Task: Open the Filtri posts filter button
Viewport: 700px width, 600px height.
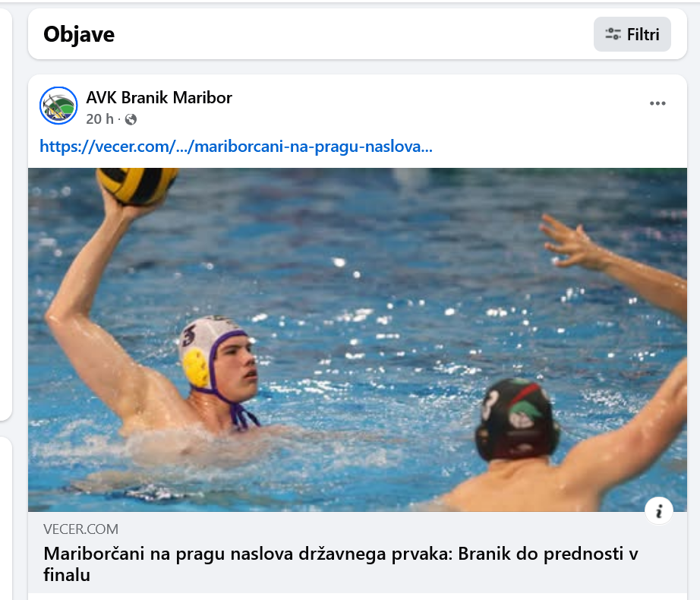Action: coord(632,34)
